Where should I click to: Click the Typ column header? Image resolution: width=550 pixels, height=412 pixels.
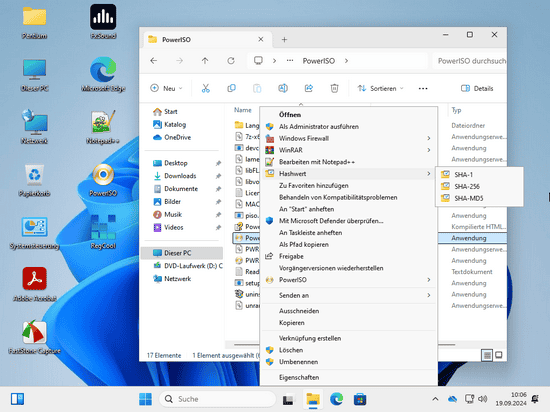click(456, 110)
